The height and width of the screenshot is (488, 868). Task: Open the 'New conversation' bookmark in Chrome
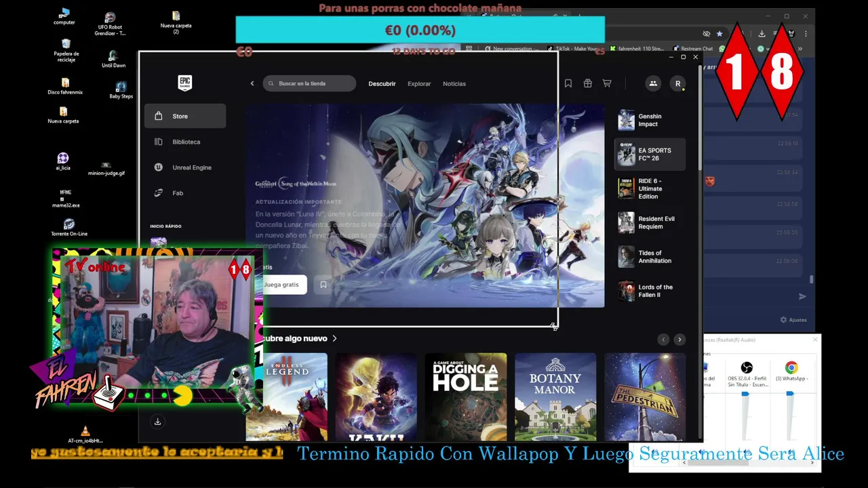tap(511, 49)
